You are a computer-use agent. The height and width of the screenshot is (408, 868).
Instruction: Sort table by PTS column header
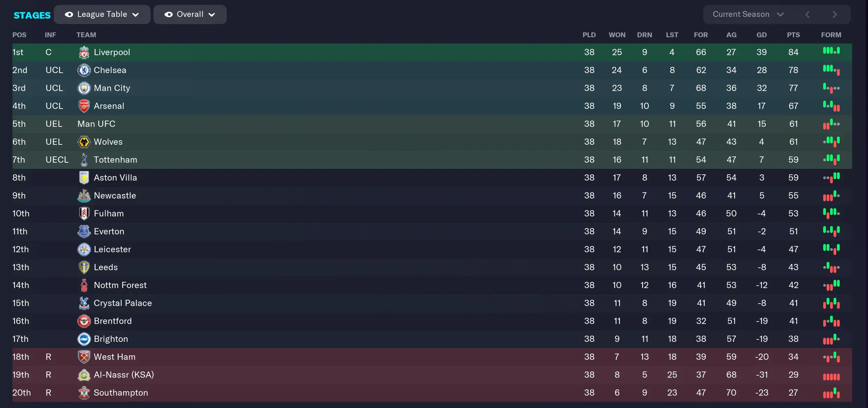point(793,35)
